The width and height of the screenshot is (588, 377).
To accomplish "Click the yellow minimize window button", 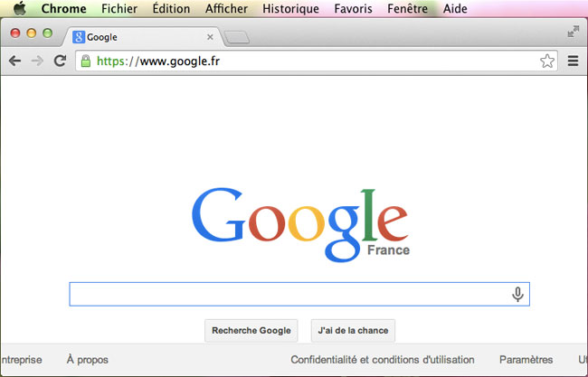I will 32,33.
